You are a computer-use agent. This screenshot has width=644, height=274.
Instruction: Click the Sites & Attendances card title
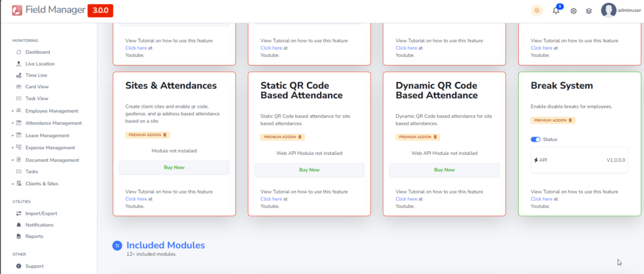coord(171,86)
